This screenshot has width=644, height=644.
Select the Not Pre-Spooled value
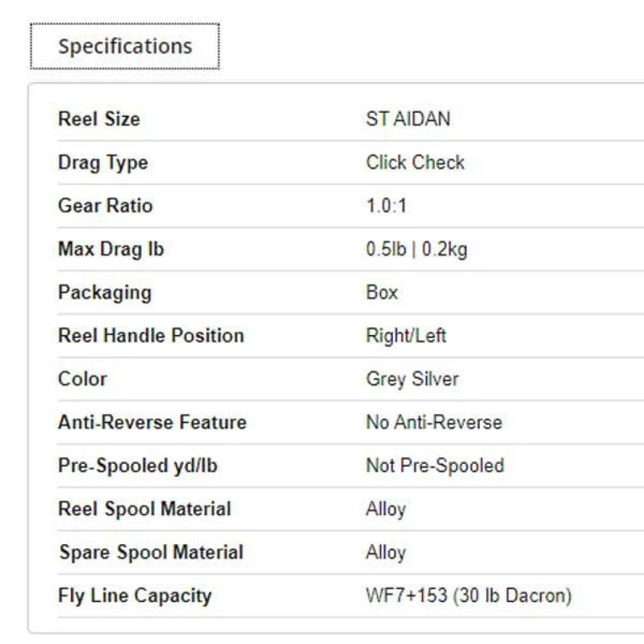tap(435, 466)
